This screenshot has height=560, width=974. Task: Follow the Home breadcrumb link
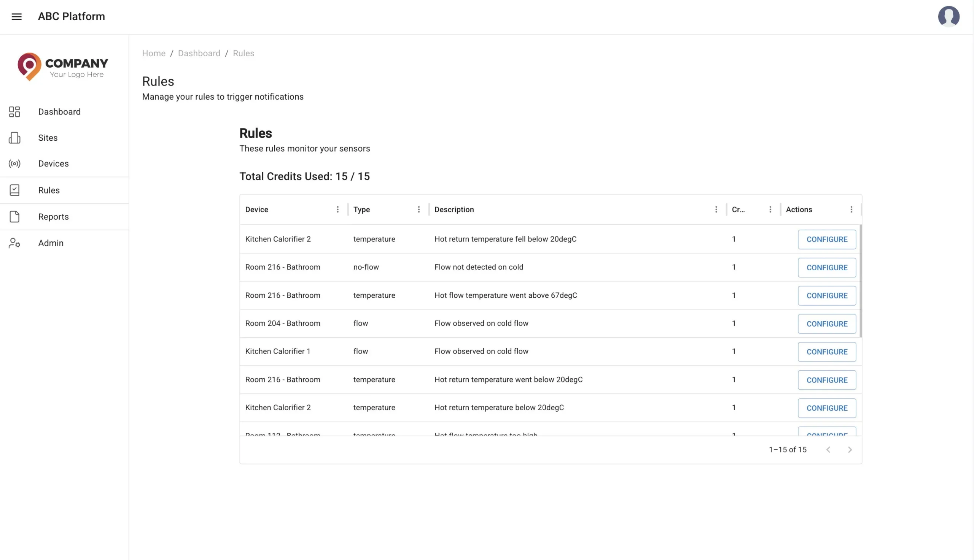point(154,53)
